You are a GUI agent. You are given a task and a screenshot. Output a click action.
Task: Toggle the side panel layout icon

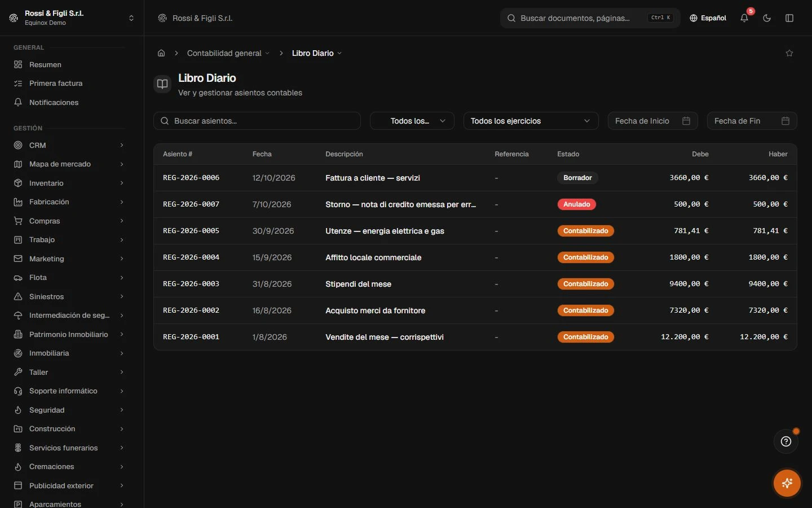click(x=789, y=18)
